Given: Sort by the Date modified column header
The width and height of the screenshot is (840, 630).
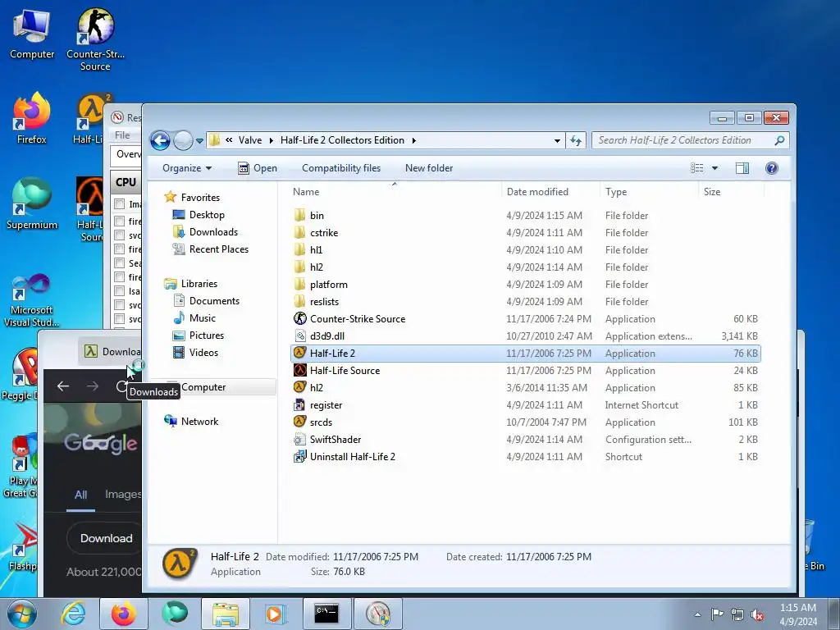Looking at the screenshot, I should pos(537,192).
